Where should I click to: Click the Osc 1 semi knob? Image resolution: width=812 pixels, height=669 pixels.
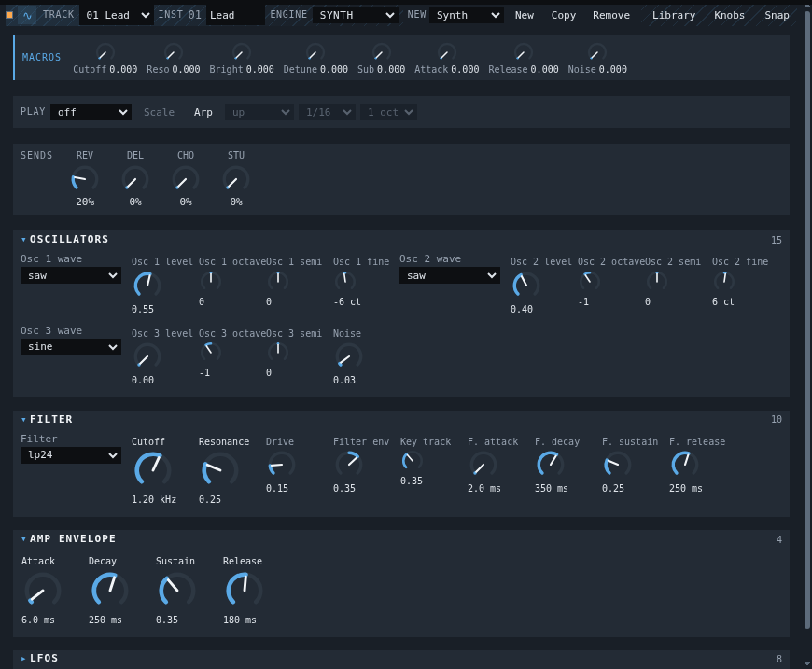pos(278,281)
